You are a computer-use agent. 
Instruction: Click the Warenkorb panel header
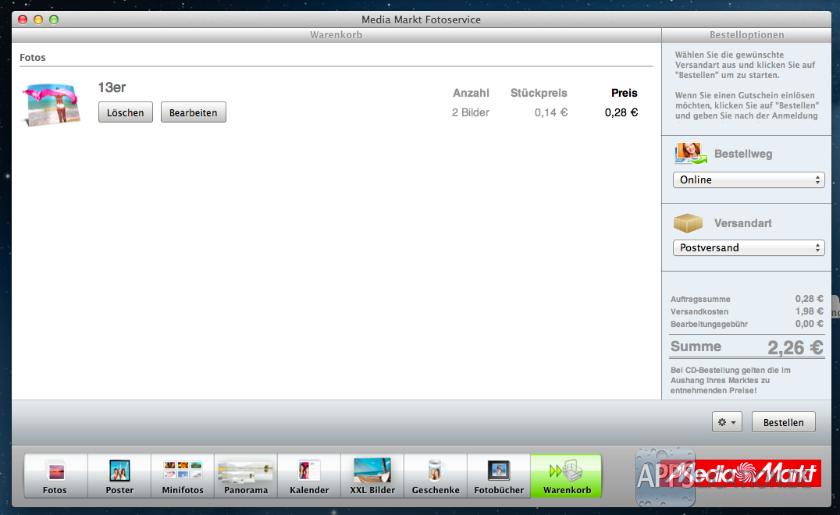click(336, 35)
